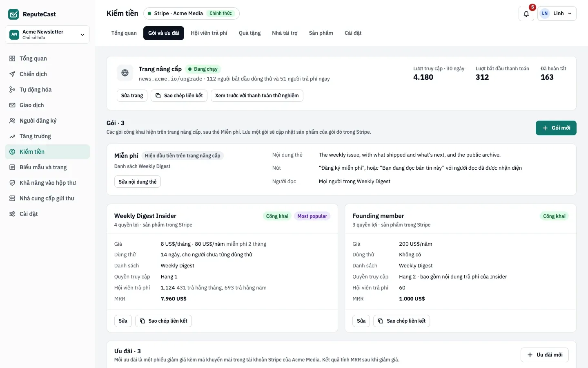Click Sửa on Founding member card

[361, 321]
